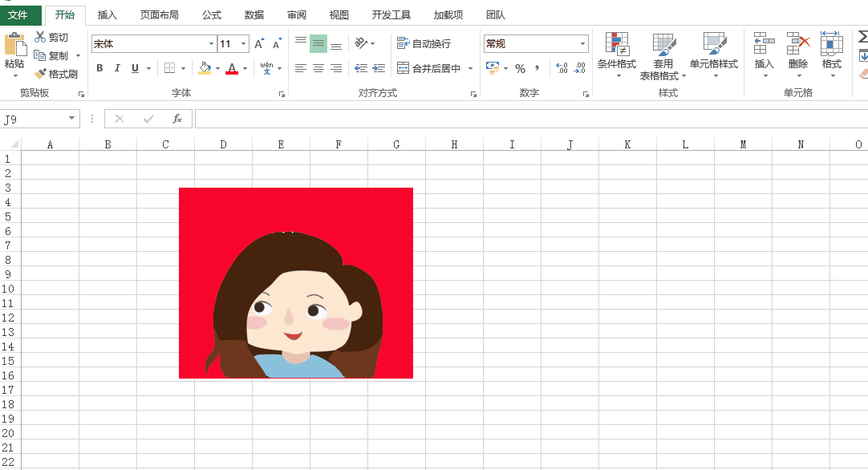Image resolution: width=868 pixels, height=470 pixels.
Task: Expand the font color dropdown arrow
Action: (x=245, y=69)
